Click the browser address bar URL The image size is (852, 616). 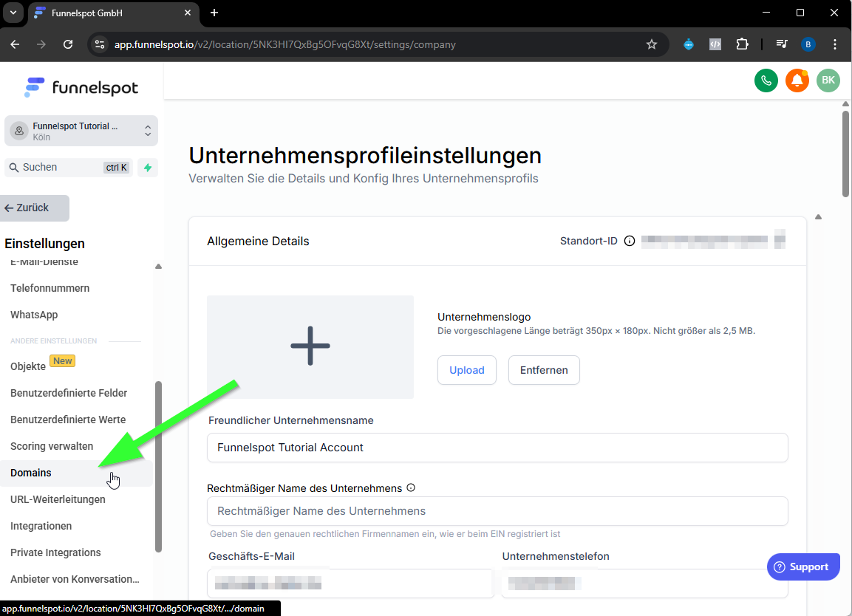284,44
